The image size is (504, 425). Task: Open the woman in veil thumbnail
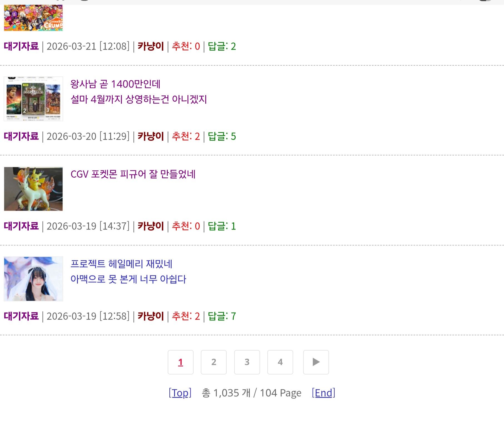pos(33,279)
